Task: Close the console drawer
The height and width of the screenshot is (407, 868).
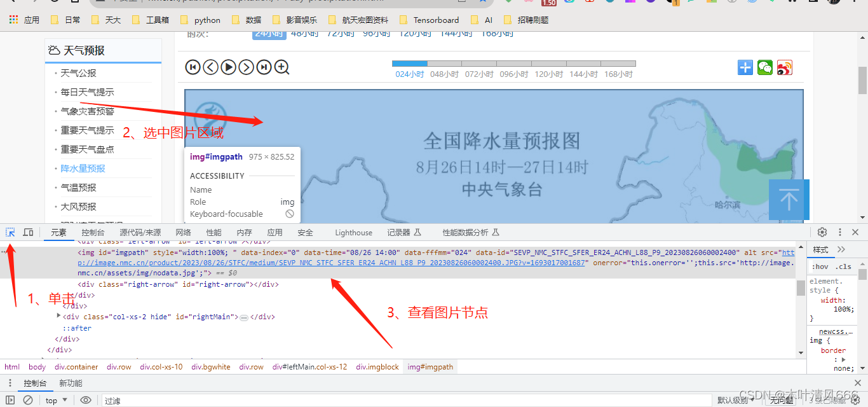Action: coord(857,383)
